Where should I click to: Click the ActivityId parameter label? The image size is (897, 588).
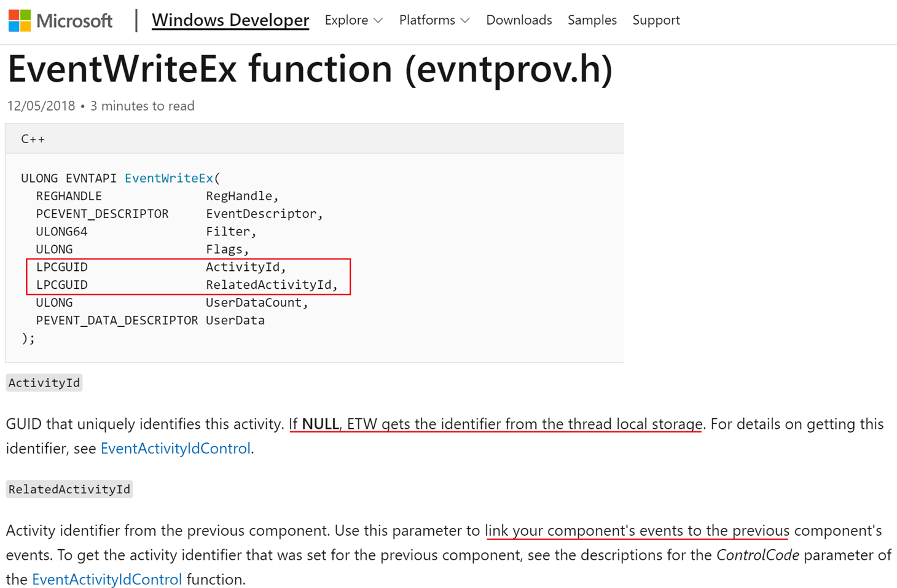(44, 382)
